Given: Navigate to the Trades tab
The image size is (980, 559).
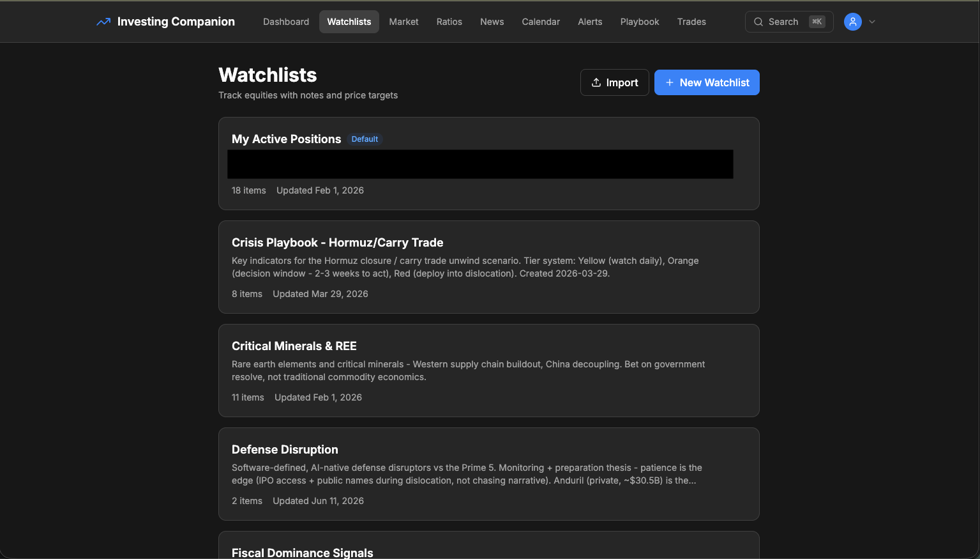Looking at the screenshot, I should tap(691, 22).
